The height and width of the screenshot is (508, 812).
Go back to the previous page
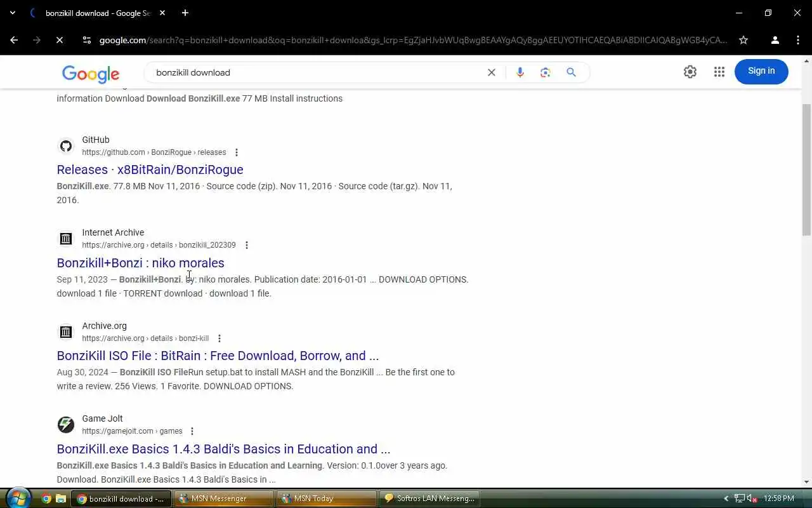tap(14, 40)
